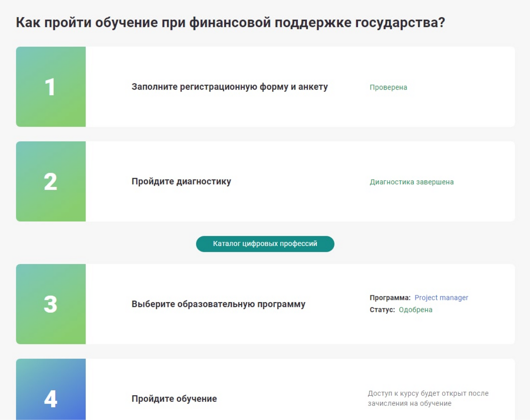Click the green step 3 number tile
Image resolution: width=530 pixels, height=420 pixels.
(51, 304)
